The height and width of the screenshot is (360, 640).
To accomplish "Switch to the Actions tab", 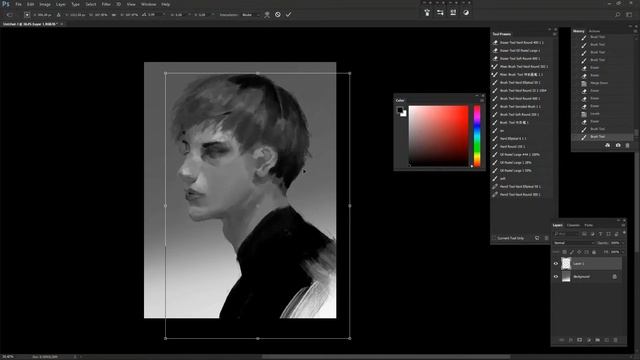I will pos(594,31).
